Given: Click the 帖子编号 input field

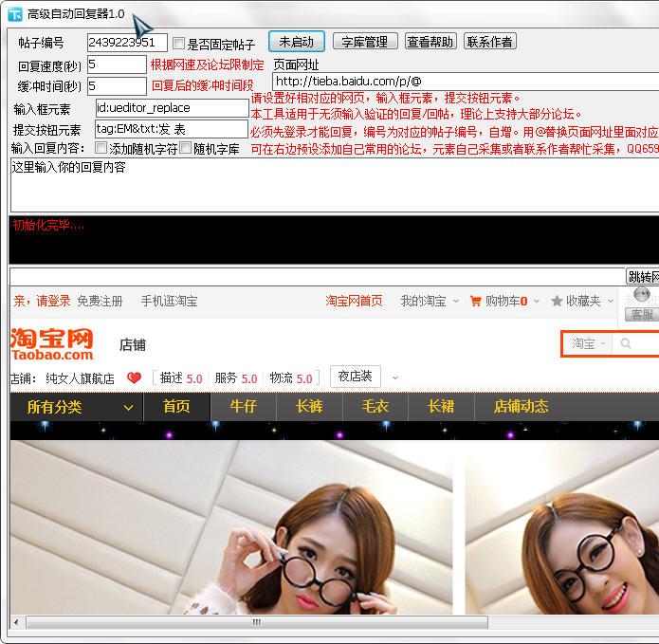Looking at the screenshot, I should coord(127,43).
